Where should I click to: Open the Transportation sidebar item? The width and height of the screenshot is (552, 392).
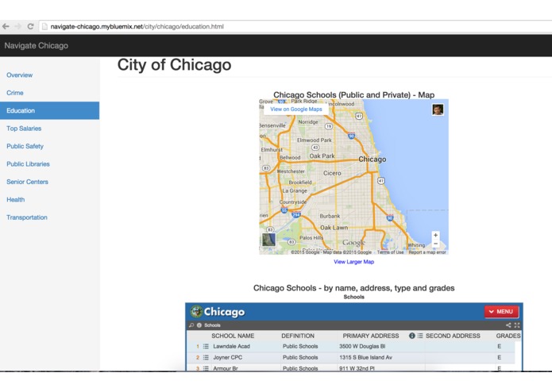coord(27,217)
